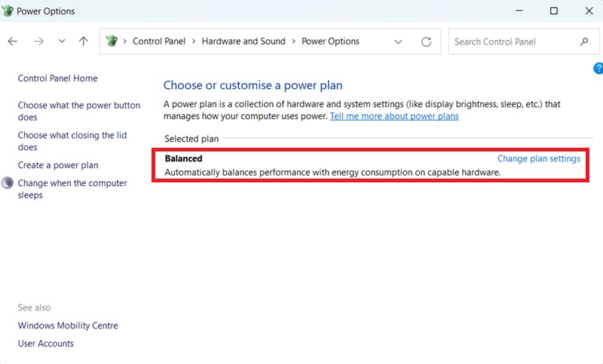Open Create a power plan

(58, 165)
